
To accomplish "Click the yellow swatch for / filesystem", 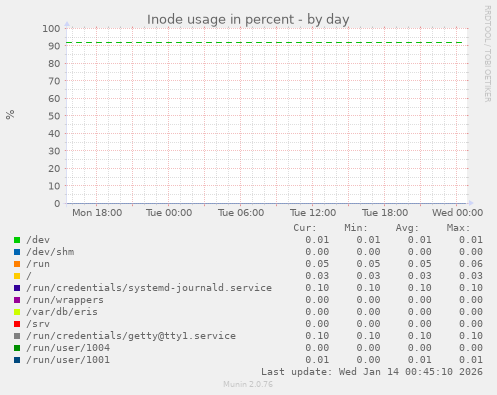I will pos(17,276).
